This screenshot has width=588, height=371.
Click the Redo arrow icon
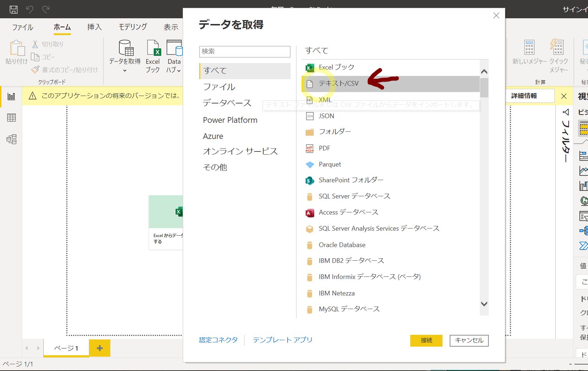(x=46, y=9)
